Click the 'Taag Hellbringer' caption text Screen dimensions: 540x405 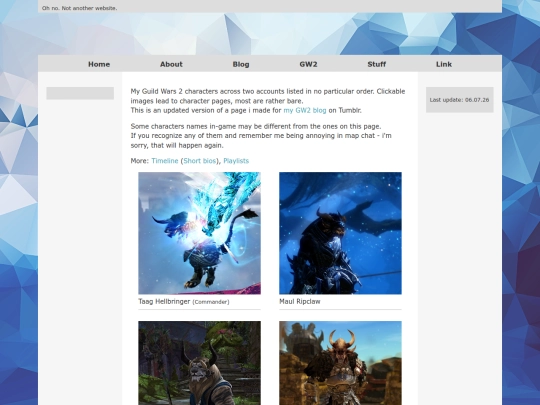(164, 301)
